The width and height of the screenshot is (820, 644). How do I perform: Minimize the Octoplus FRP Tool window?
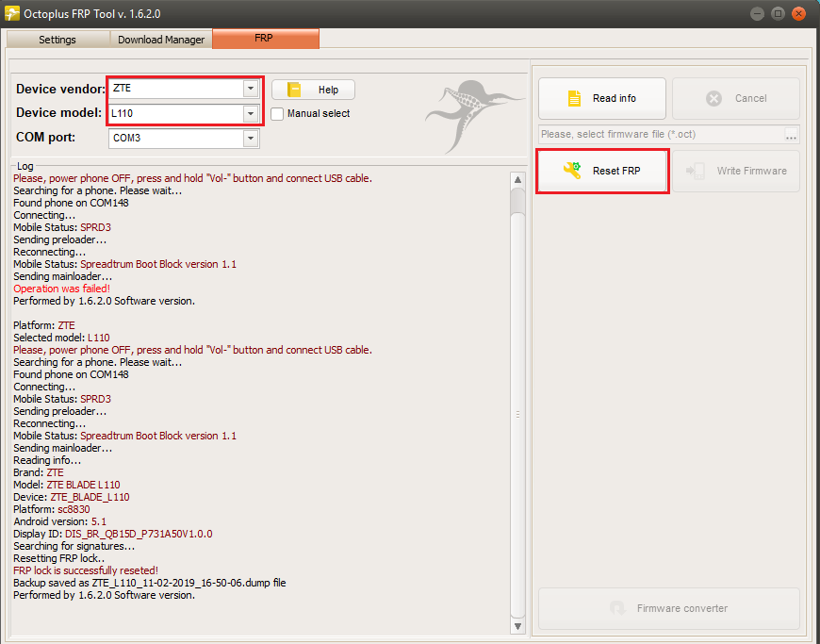(757, 13)
